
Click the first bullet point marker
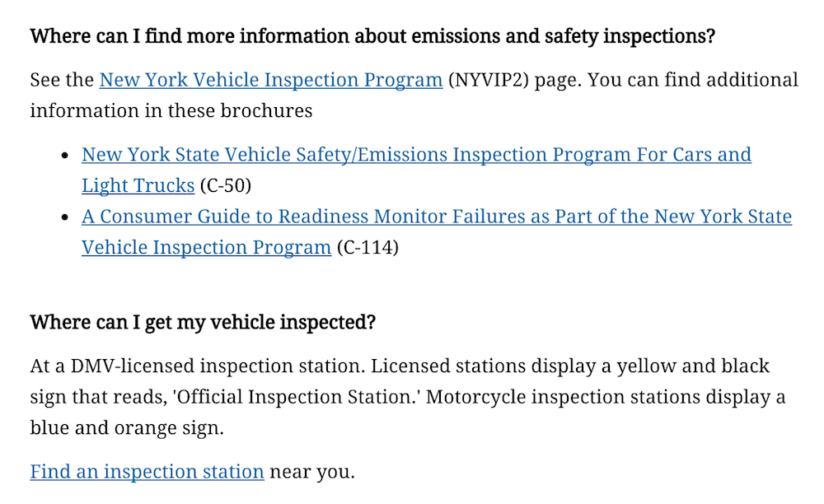point(65,155)
